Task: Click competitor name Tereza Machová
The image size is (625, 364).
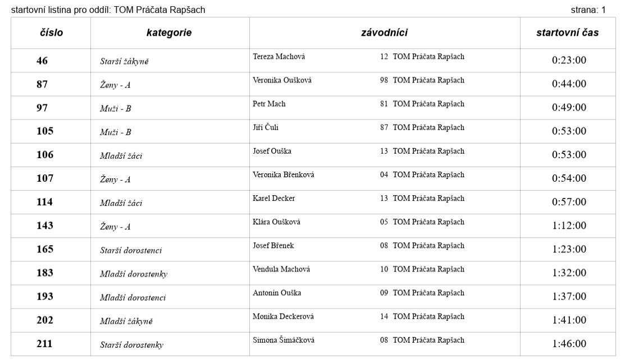Action: [279, 57]
